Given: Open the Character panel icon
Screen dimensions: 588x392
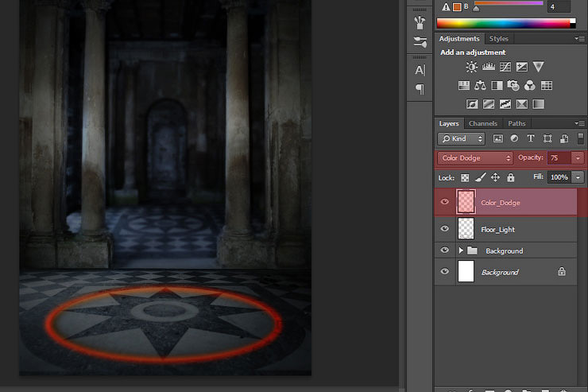Looking at the screenshot, I should [420, 70].
